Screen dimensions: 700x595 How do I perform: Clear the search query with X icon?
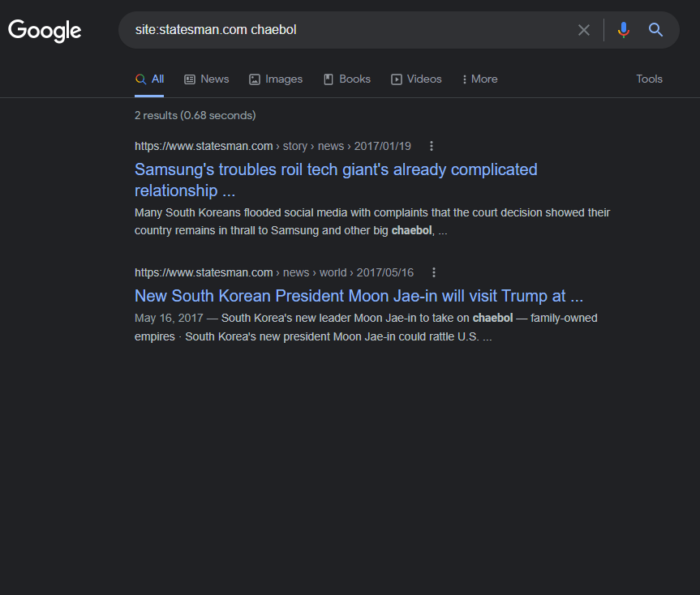(583, 30)
